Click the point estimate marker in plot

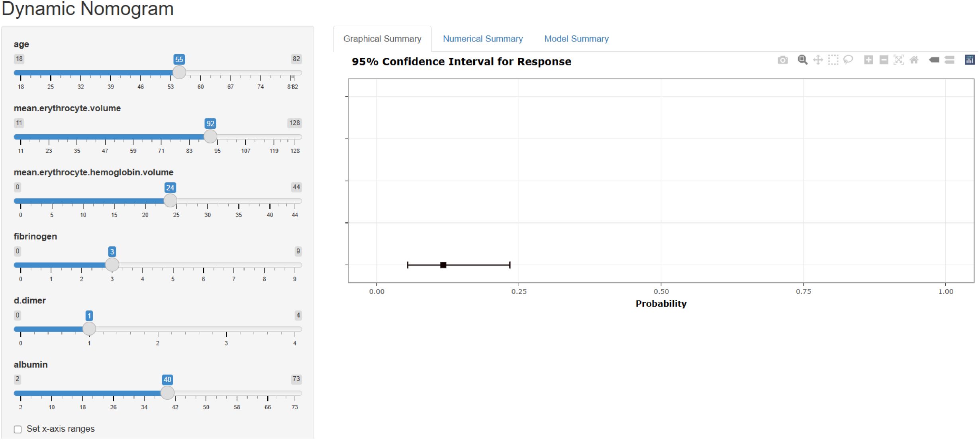443,265
